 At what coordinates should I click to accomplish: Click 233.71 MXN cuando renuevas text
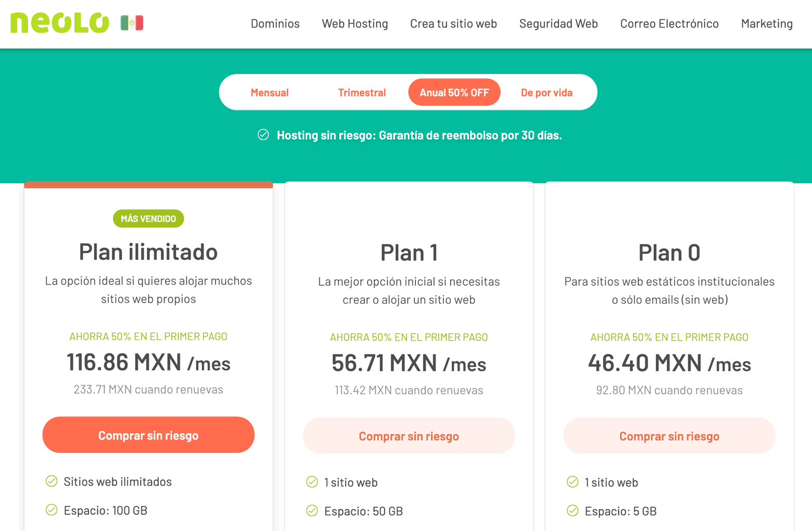pos(148,389)
